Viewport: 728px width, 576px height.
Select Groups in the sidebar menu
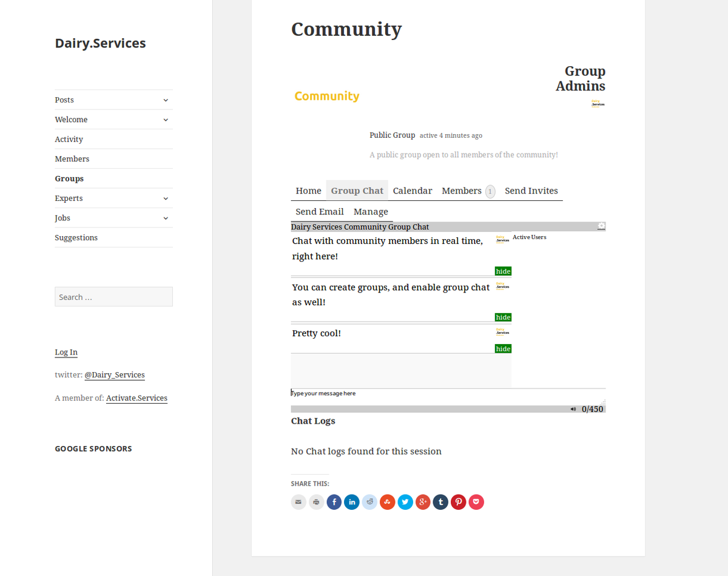69,178
